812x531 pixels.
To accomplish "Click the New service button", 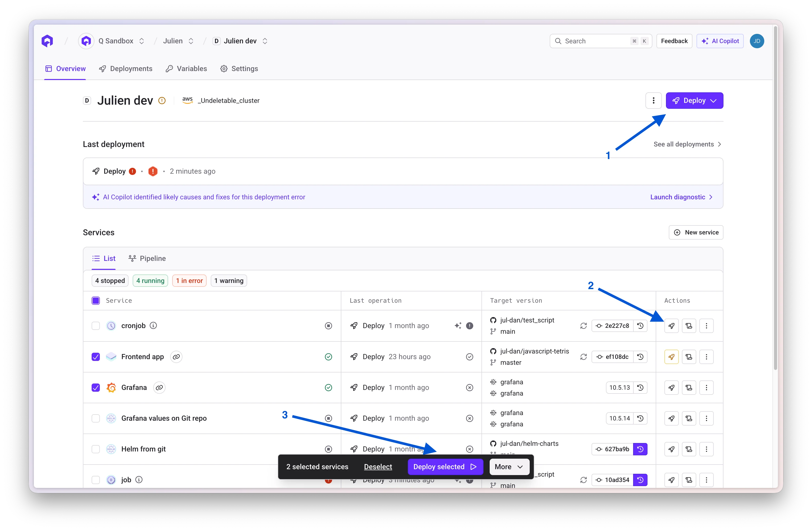I will click(696, 232).
